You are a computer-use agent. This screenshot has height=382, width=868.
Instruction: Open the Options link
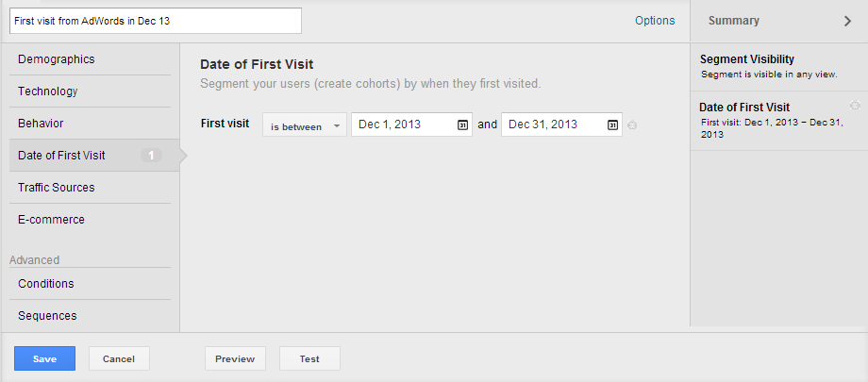pyautogui.click(x=655, y=21)
